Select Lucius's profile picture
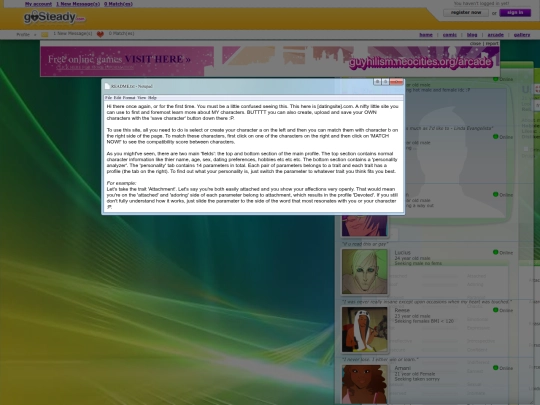This screenshot has width=540, height=405. point(364,272)
